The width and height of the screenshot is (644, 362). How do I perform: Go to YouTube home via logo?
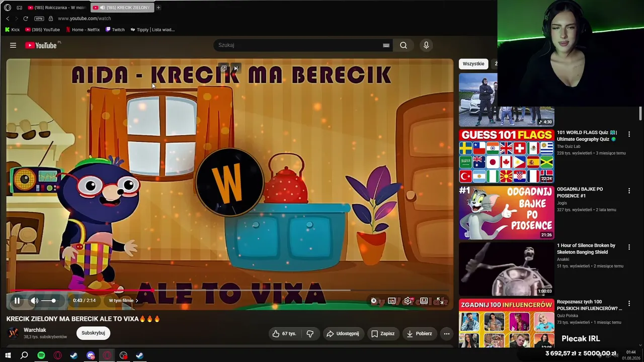[41, 45]
